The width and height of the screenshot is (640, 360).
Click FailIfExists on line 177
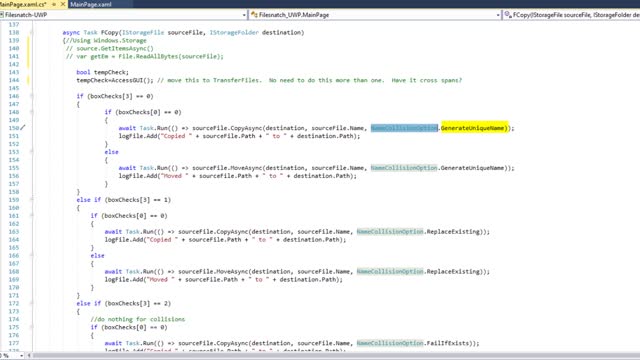[449, 343]
